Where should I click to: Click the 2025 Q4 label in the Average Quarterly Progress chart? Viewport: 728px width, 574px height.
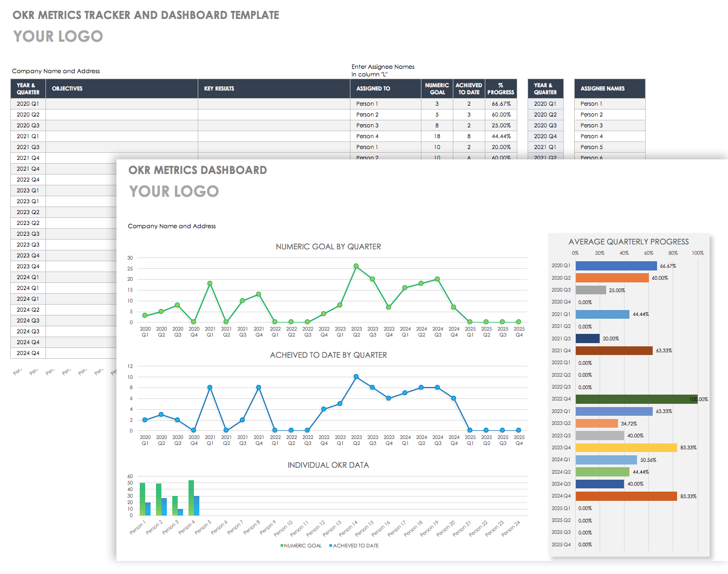click(561, 545)
